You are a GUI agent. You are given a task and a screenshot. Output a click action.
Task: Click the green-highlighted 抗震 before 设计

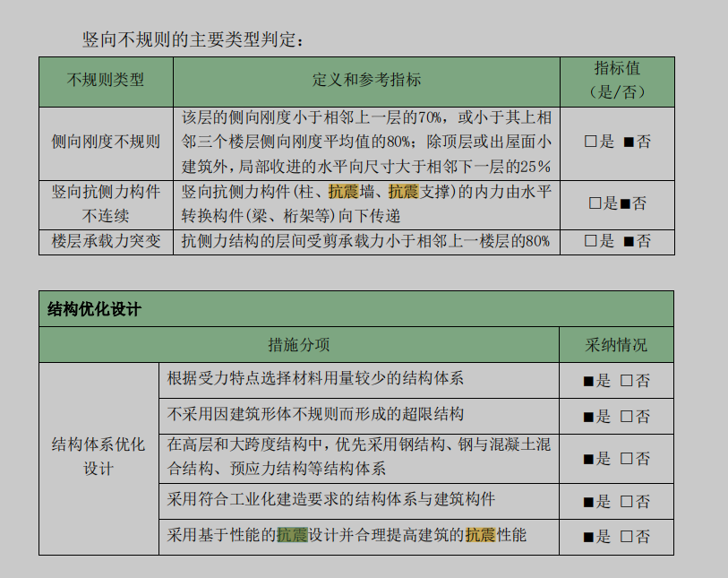(292, 535)
